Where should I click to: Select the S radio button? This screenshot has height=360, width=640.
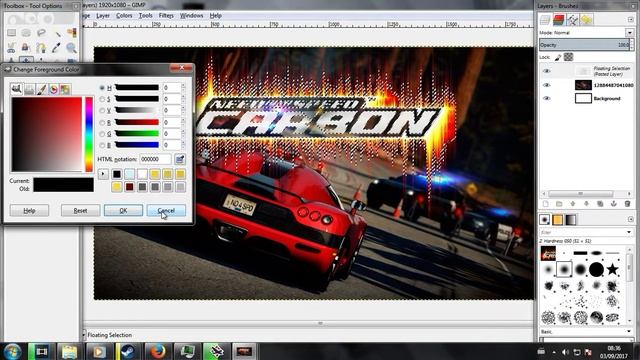point(102,99)
